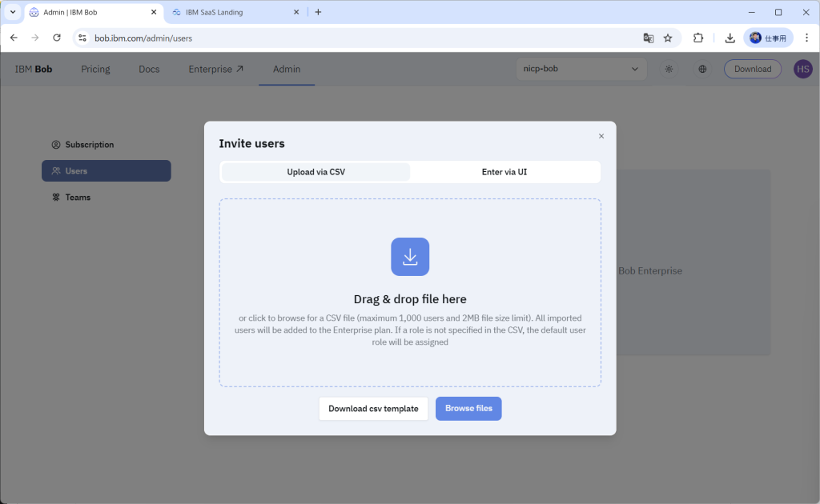This screenshot has width=820, height=504.
Task: Reload the page with the refresh icon
Action: [57, 38]
